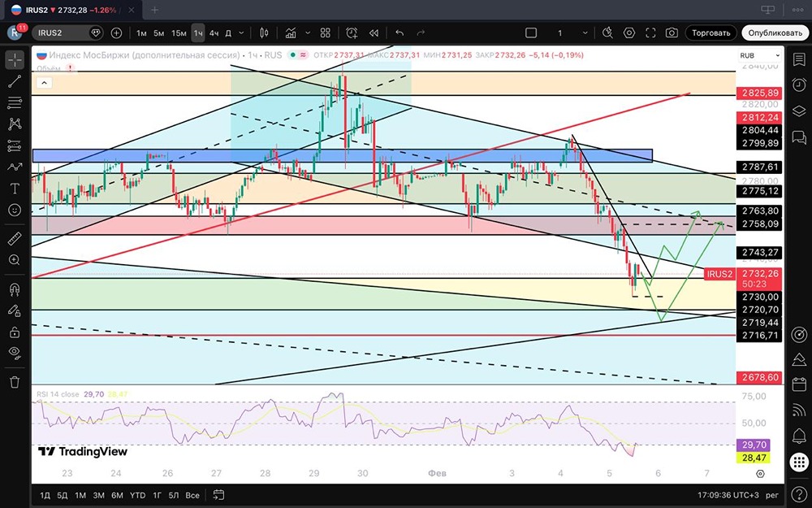Switch to the 15м timeframe
Viewport: 812px width, 508px height.
[179, 33]
